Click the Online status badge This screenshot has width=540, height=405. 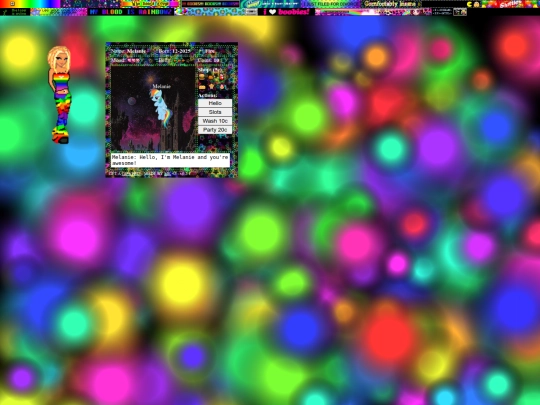(x=15, y=12)
